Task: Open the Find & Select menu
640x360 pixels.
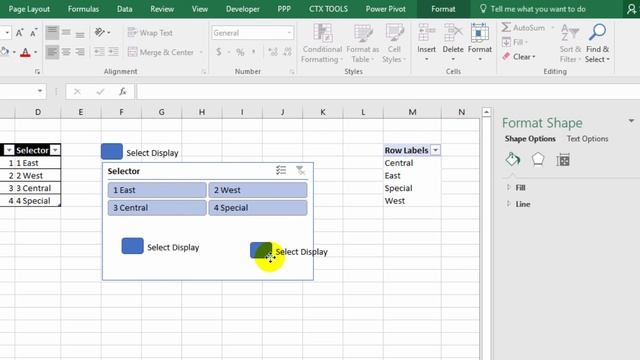Action: pyautogui.click(x=597, y=43)
